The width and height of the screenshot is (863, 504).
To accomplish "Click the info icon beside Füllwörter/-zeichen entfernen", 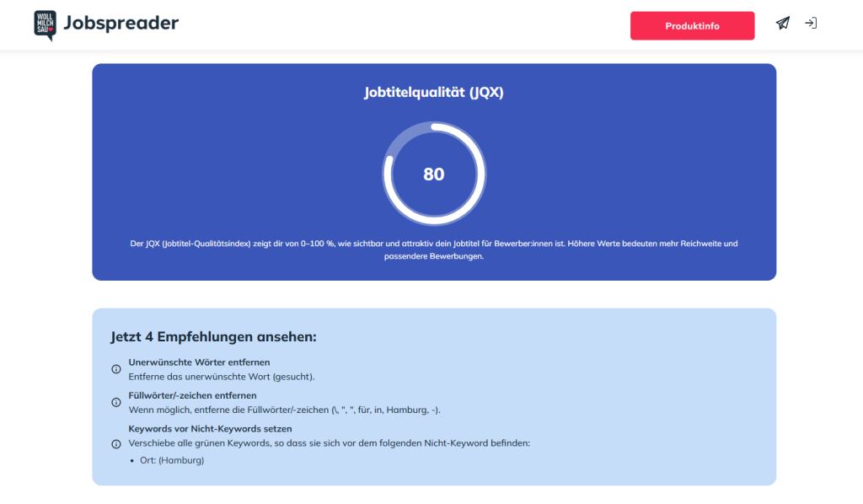I will 115,402.
